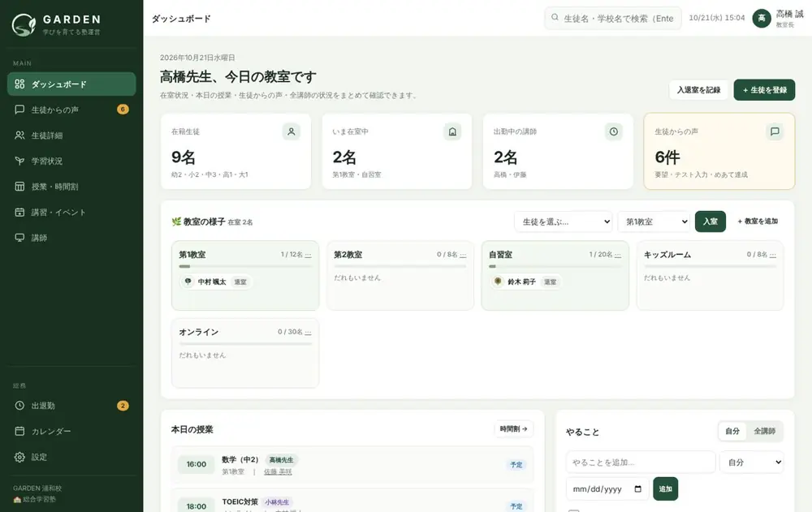Click person icon on 在籍生徒 card
Viewport: 812px width, 512px height.
pos(291,131)
